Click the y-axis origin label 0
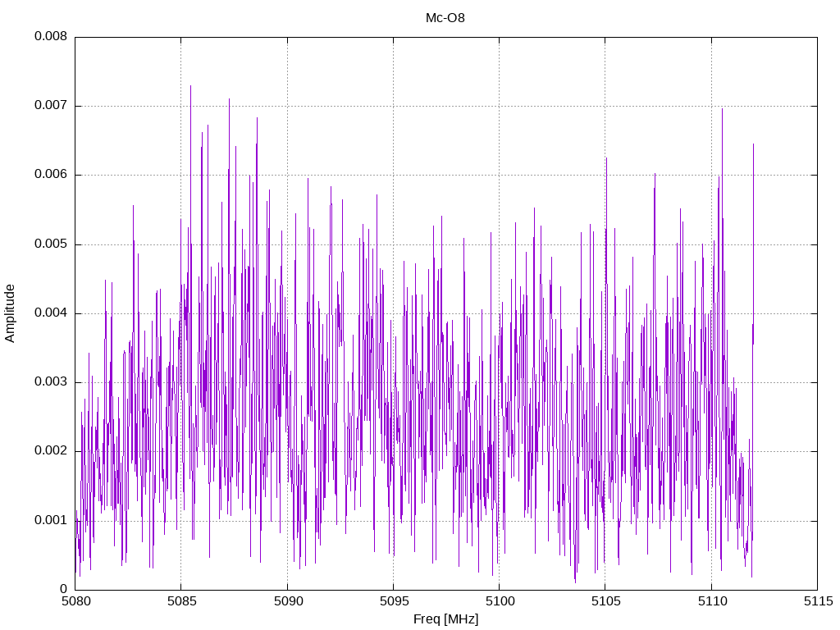This screenshot has height=630, width=840. pyautogui.click(x=64, y=589)
